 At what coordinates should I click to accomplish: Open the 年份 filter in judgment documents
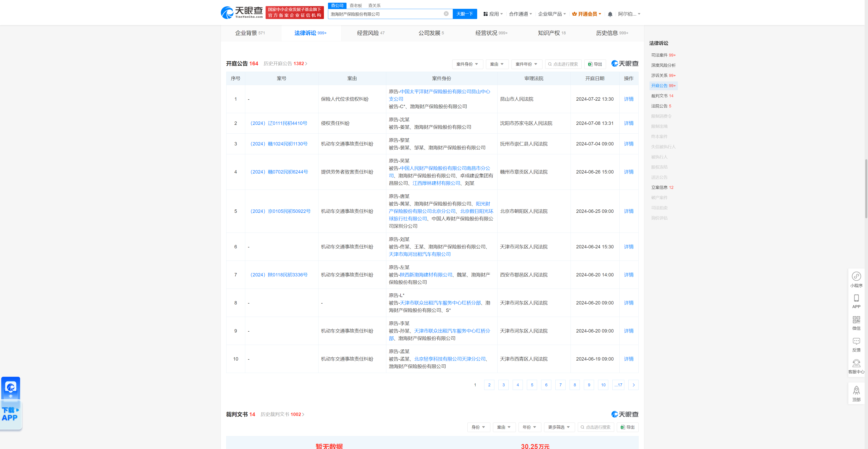coord(530,427)
